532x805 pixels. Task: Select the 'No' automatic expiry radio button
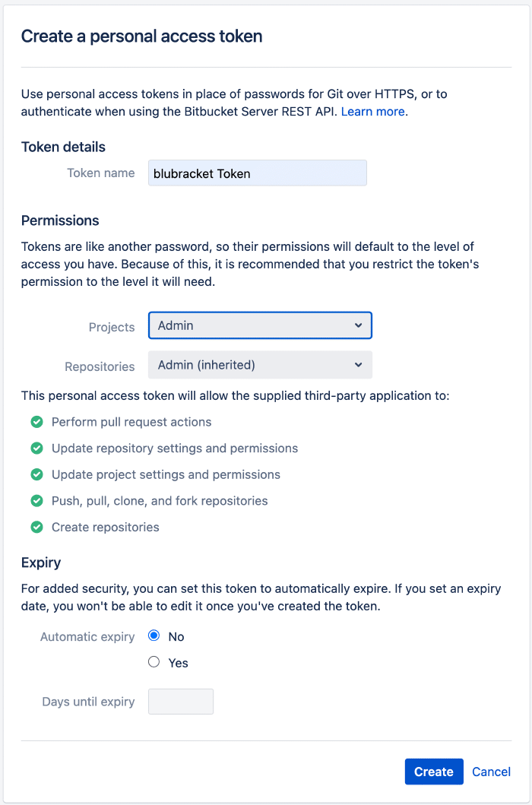click(154, 636)
